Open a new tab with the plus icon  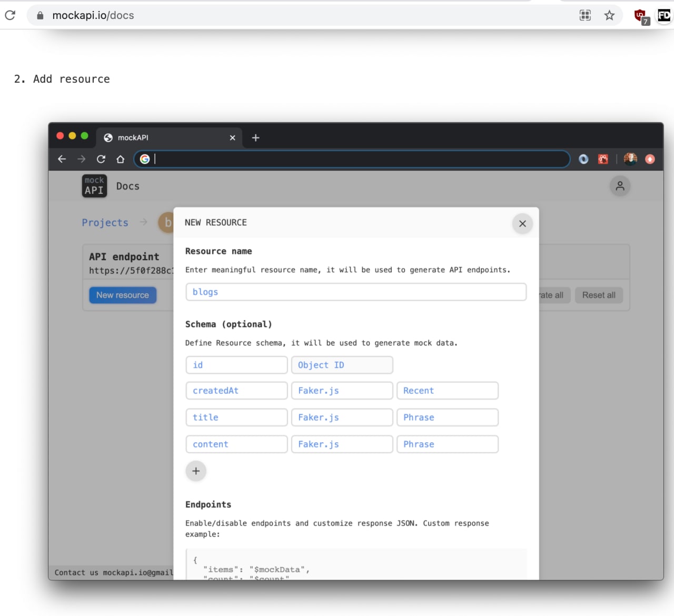pyautogui.click(x=256, y=137)
